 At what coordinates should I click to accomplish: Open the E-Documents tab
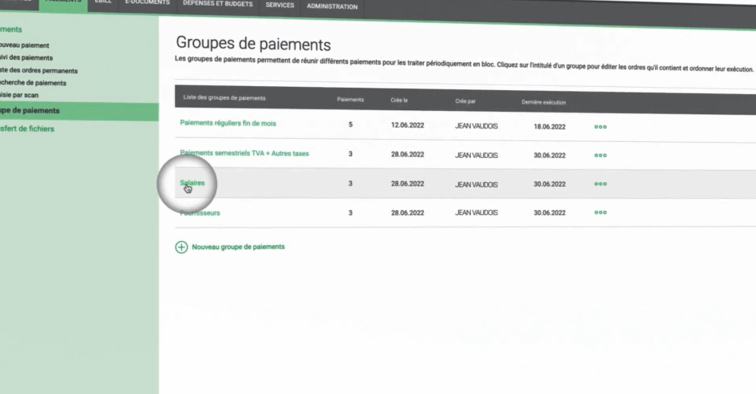coord(147,3)
